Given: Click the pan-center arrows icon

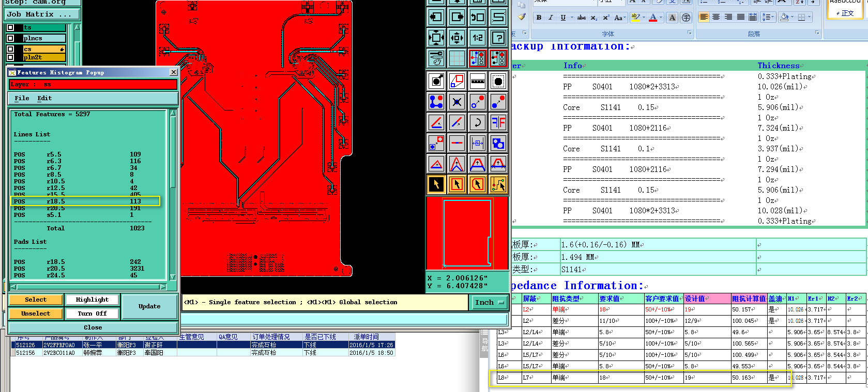Looking at the screenshot, I should 457,38.
